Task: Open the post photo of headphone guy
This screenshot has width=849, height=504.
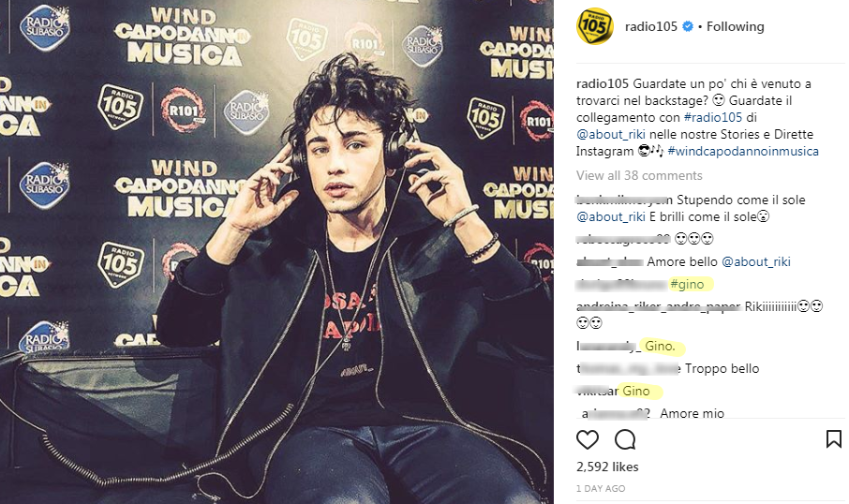Action: (276, 252)
